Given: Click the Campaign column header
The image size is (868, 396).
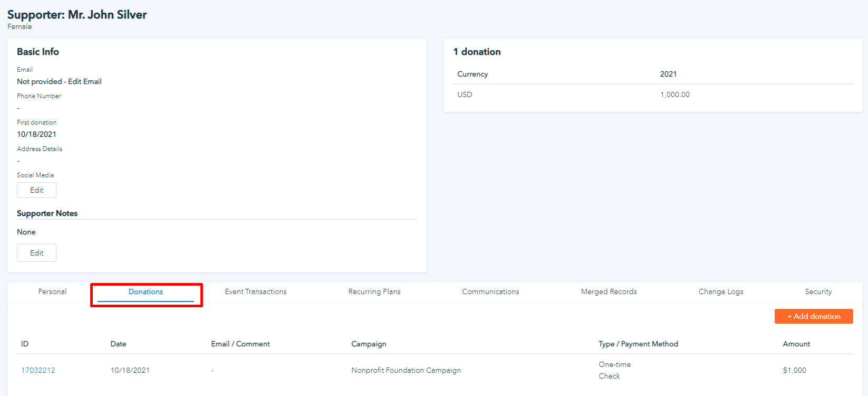Looking at the screenshot, I should click(369, 344).
